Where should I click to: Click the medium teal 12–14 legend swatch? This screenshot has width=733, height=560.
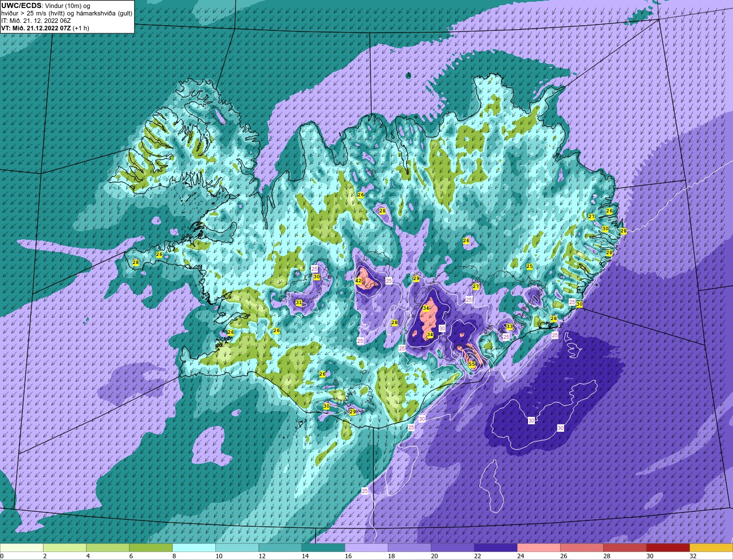tap(280, 548)
